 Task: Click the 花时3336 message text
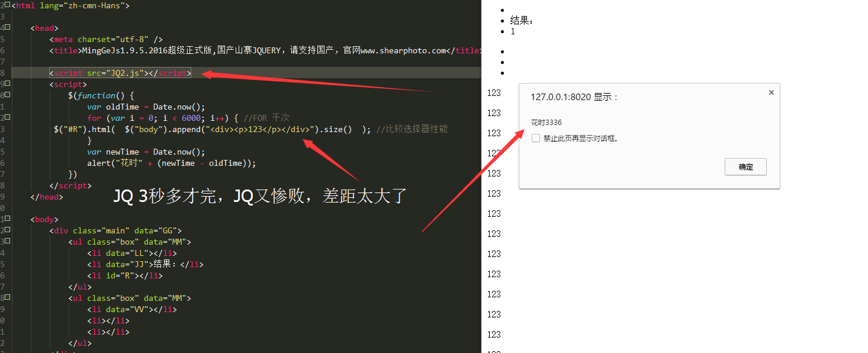(x=546, y=123)
